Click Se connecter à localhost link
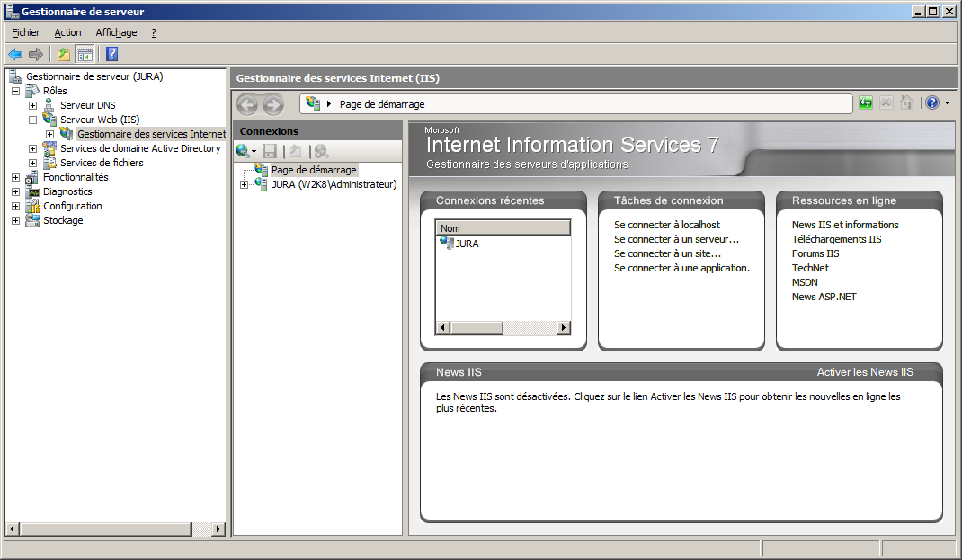Viewport: 962px width, 560px height. [x=666, y=225]
